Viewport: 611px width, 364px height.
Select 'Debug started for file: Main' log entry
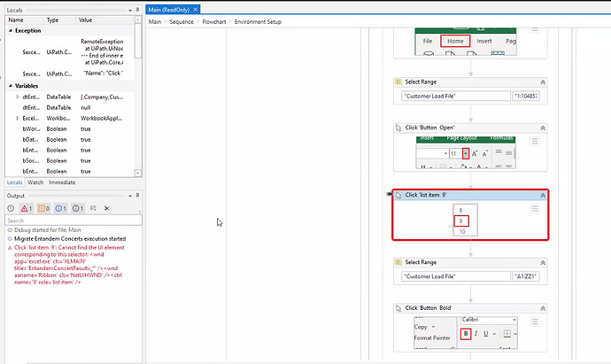point(48,230)
